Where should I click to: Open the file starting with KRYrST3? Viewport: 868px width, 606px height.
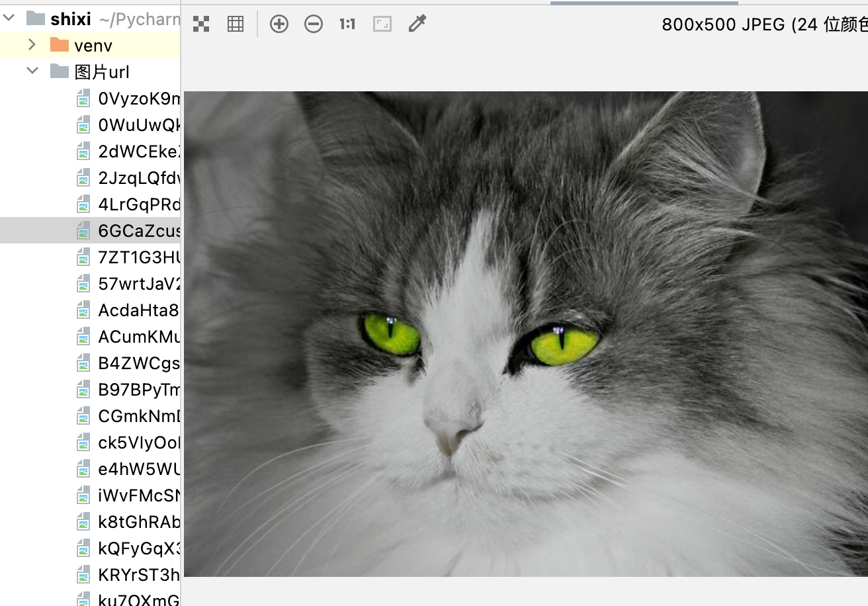tap(139, 574)
